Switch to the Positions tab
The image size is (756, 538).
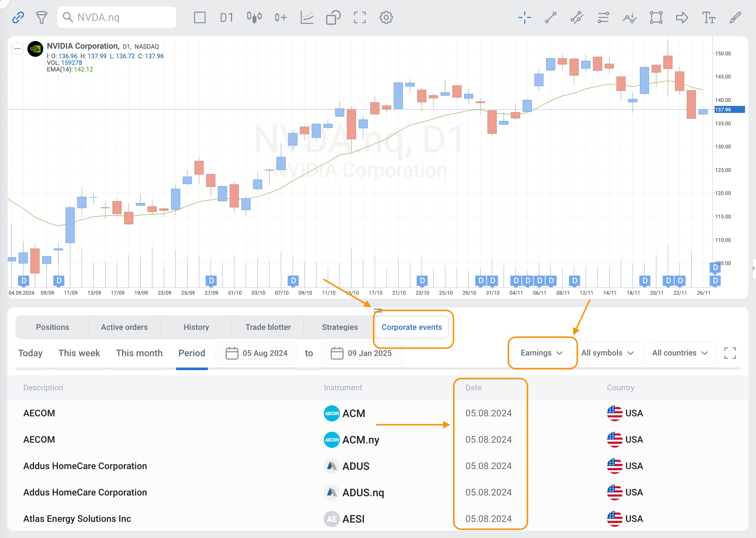tap(52, 327)
